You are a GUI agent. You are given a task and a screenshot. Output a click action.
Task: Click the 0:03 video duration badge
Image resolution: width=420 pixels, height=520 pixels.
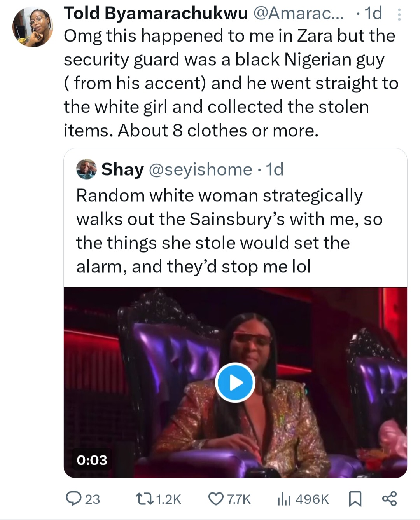click(x=92, y=460)
